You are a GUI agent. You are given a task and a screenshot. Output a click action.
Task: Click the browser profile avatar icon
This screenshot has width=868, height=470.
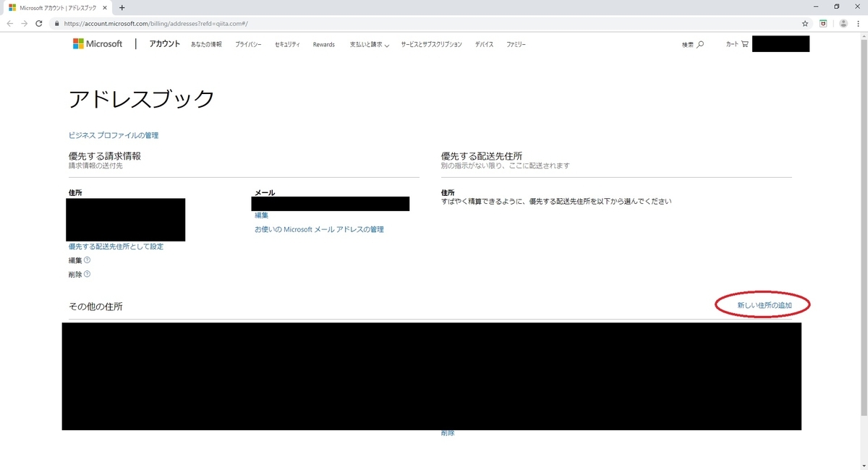(843, 23)
